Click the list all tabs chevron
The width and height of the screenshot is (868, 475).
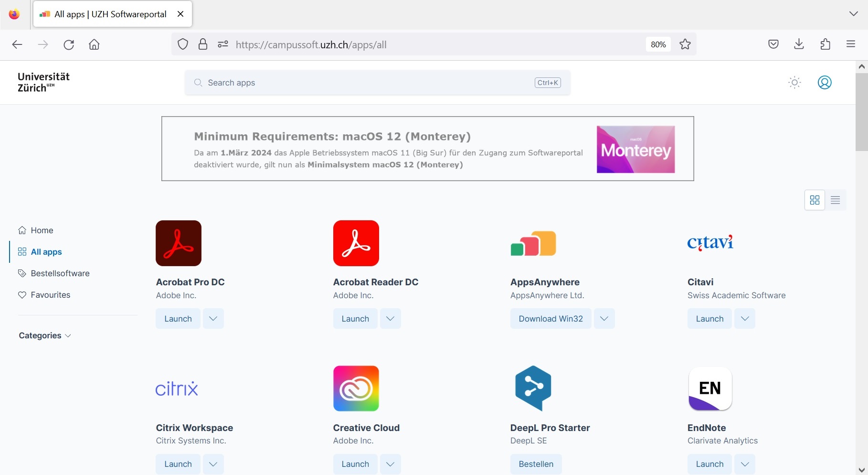[854, 14]
